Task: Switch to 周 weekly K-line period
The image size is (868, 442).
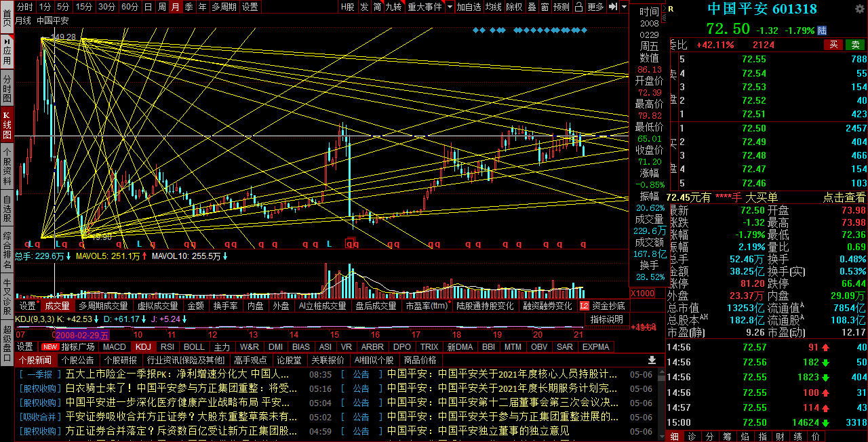Action: (x=161, y=7)
